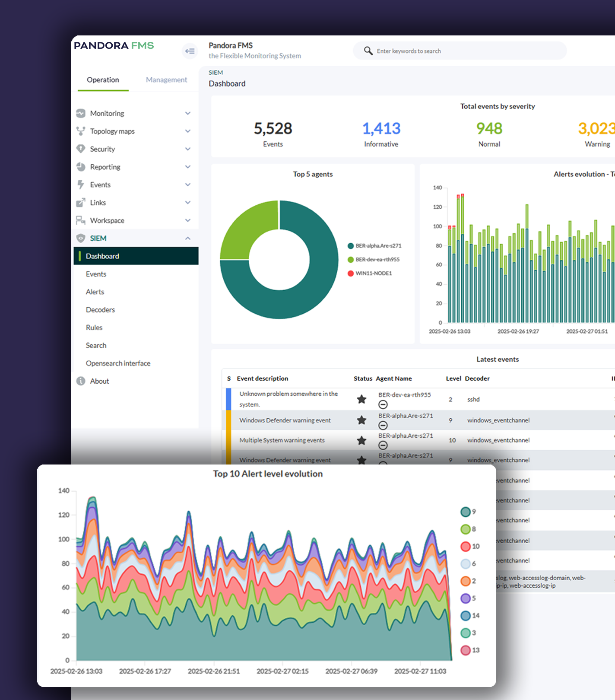The height and width of the screenshot is (700, 615).
Task: Click the Security shield icon
Action: tap(81, 149)
